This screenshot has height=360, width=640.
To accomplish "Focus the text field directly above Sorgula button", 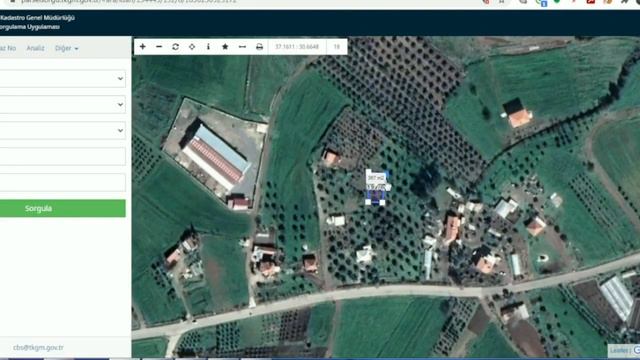I will click(62, 182).
